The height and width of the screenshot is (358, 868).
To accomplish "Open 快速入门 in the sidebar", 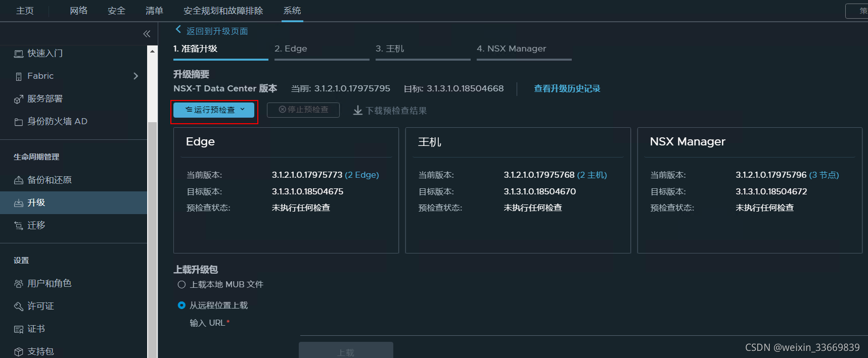I will 45,54.
